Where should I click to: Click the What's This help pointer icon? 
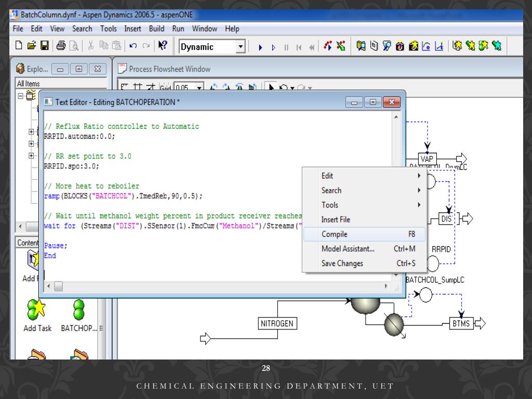[163, 46]
